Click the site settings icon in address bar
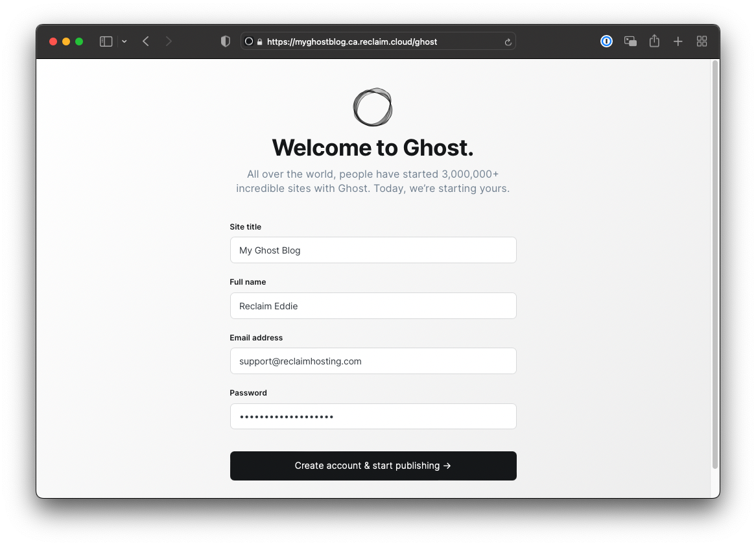The image size is (756, 546). [x=249, y=42]
